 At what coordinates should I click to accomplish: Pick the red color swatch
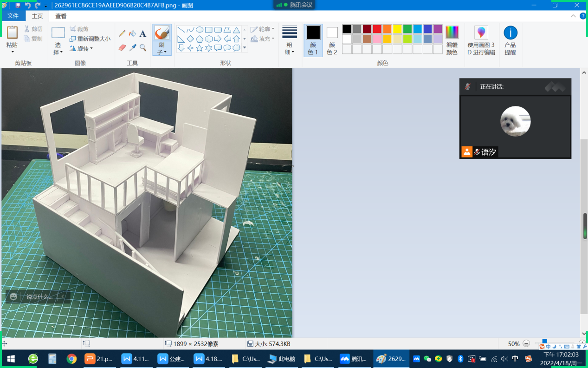[377, 29]
